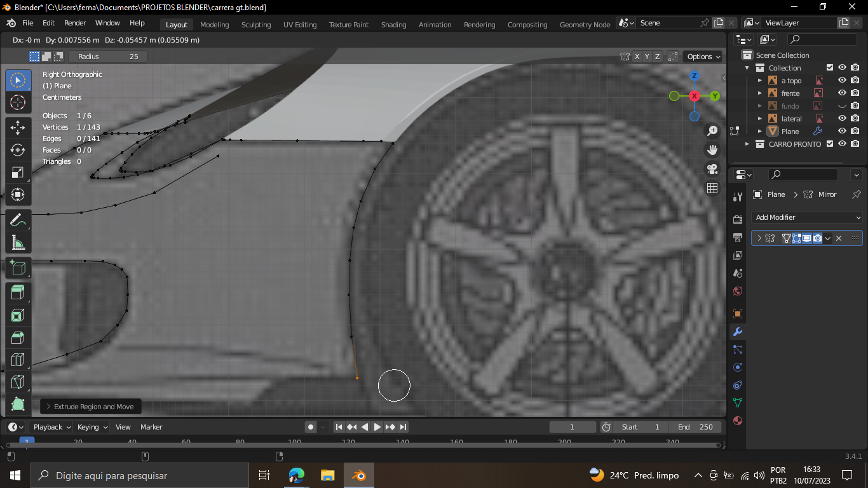This screenshot has height=488, width=868.
Task: Click the pan view hand icon
Action: (x=712, y=150)
